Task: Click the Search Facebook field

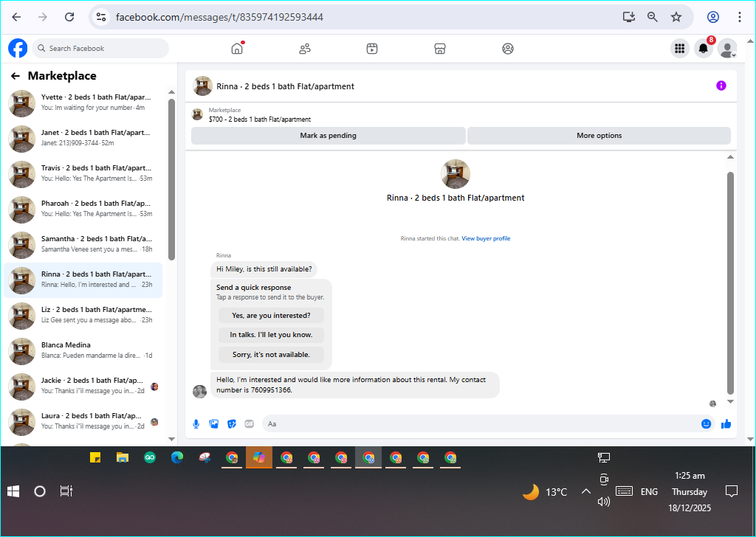Action: tap(100, 48)
